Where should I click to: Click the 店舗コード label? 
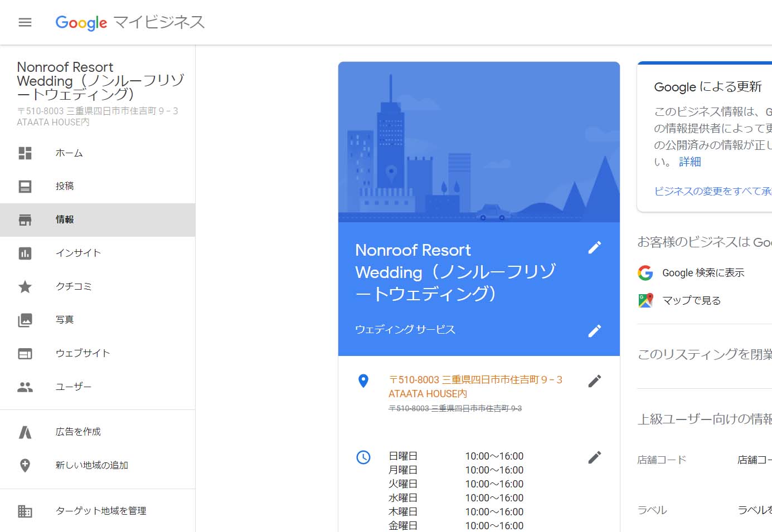coord(662,460)
